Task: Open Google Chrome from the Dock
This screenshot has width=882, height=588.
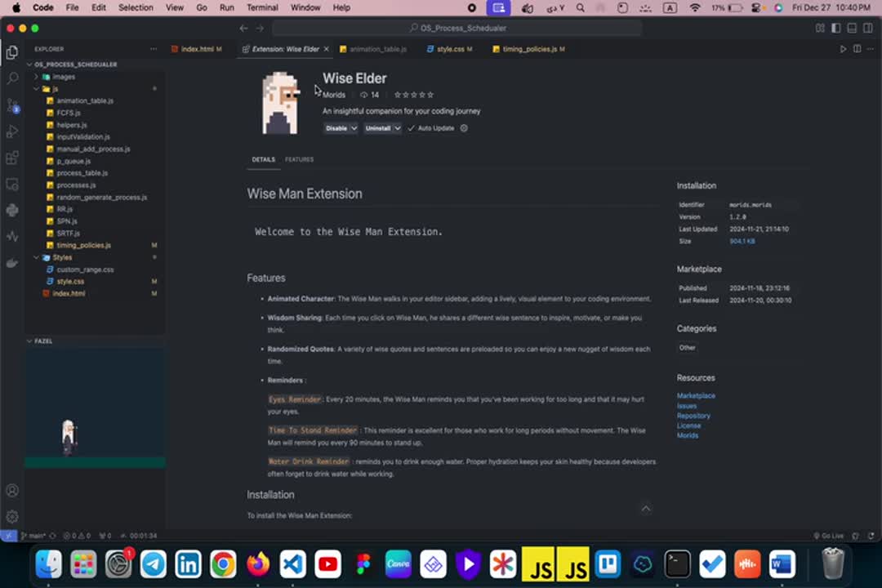Action: point(223,564)
